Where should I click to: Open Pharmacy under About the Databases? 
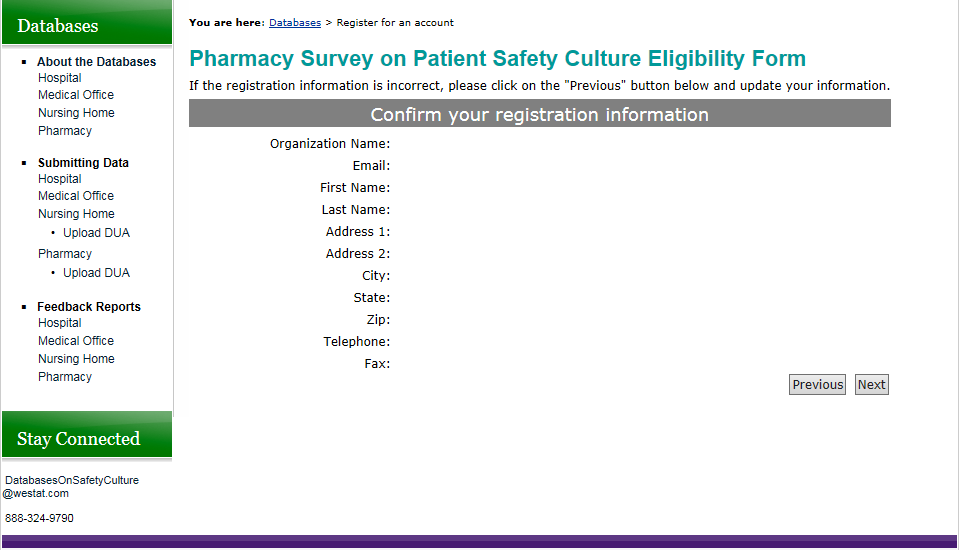click(x=65, y=131)
